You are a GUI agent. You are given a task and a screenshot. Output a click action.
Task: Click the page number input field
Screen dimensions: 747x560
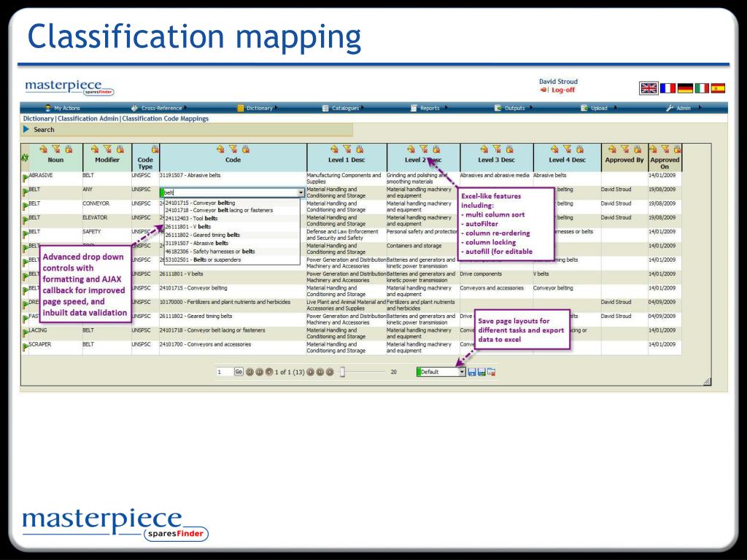point(224,372)
